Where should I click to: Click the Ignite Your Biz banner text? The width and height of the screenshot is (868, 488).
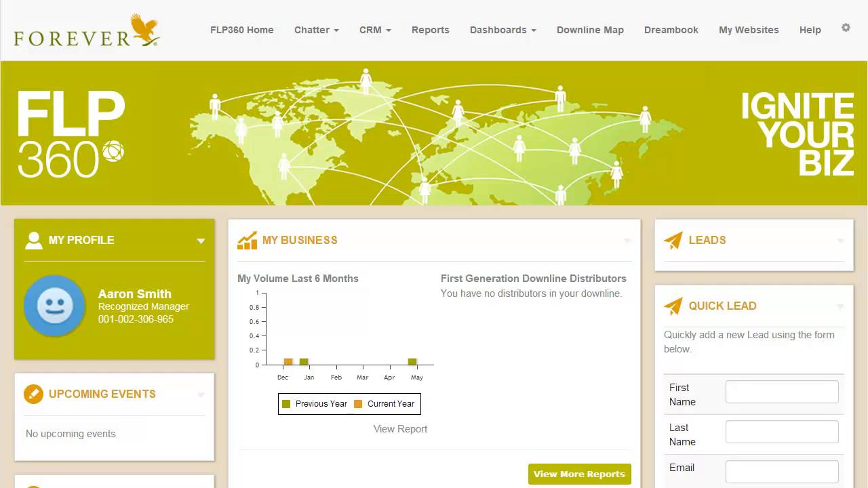pos(797,134)
